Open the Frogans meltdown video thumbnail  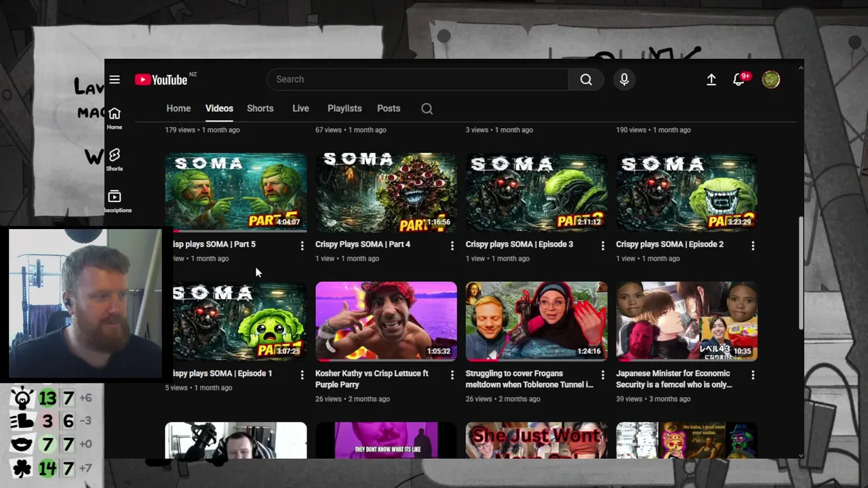pos(536,321)
